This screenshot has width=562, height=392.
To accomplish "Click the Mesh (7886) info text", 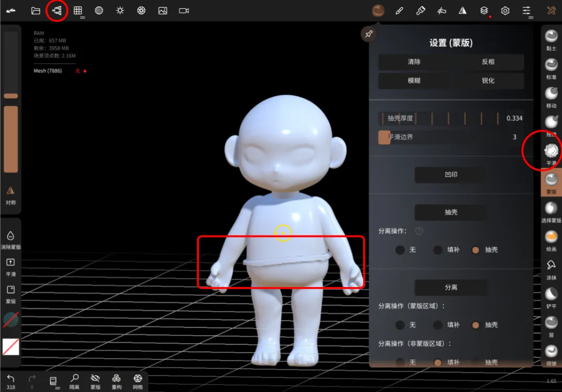I will [48, 71].
